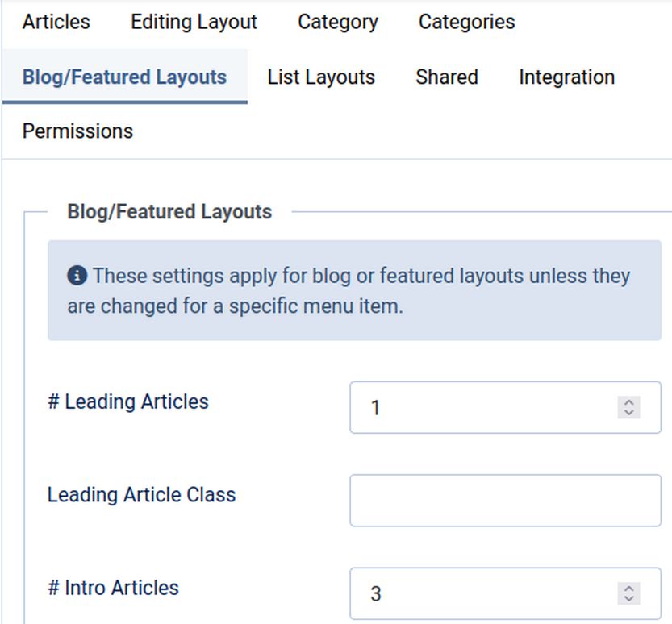Viewport: 672px width, 624px height.
Task: Go to the Categories tab
Action: (466, 22)
